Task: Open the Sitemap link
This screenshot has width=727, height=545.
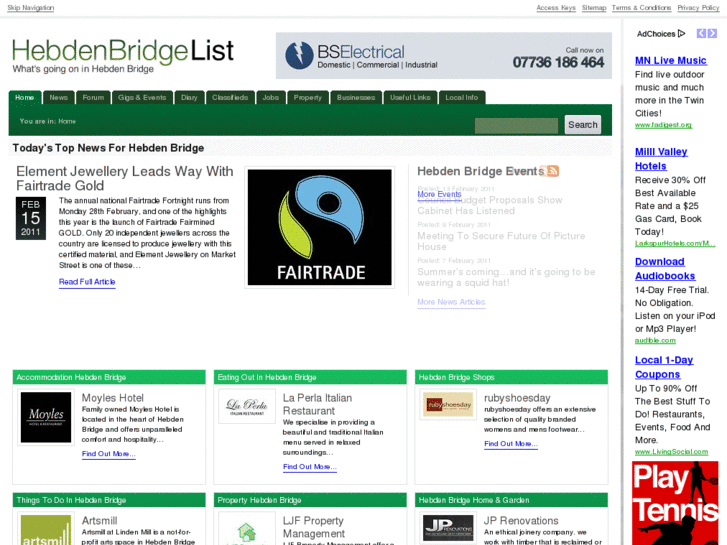Action: click(594, 8)
